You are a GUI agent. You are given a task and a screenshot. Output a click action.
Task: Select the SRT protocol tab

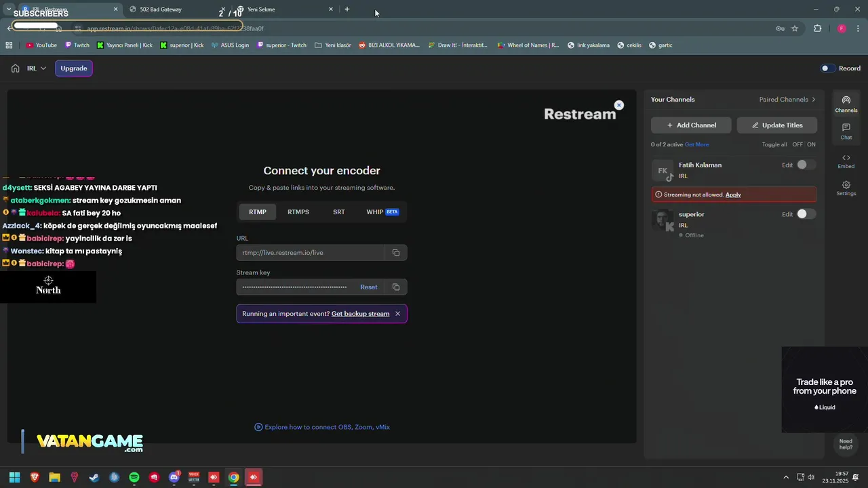[339, 212]
